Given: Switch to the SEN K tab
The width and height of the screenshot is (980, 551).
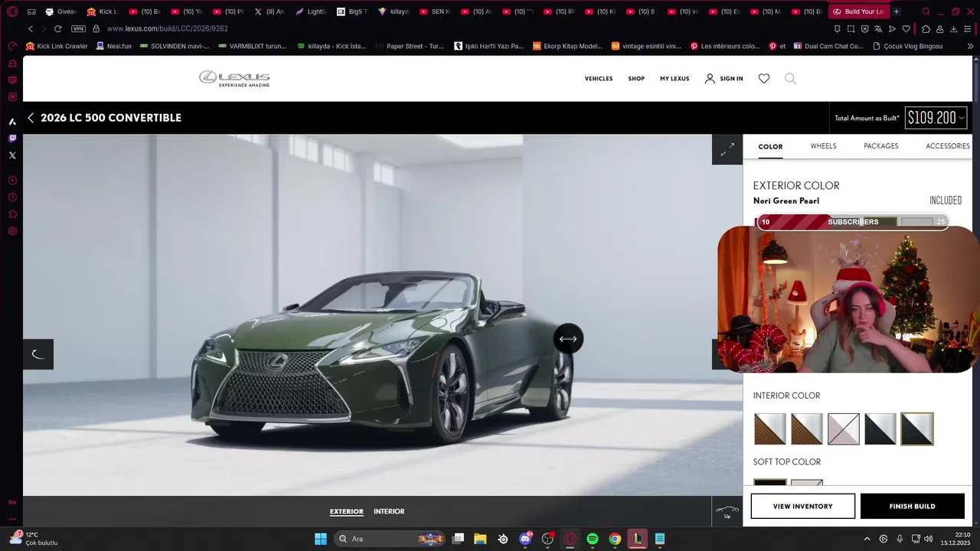Looking at the screenshot, I should pos(435,11).
